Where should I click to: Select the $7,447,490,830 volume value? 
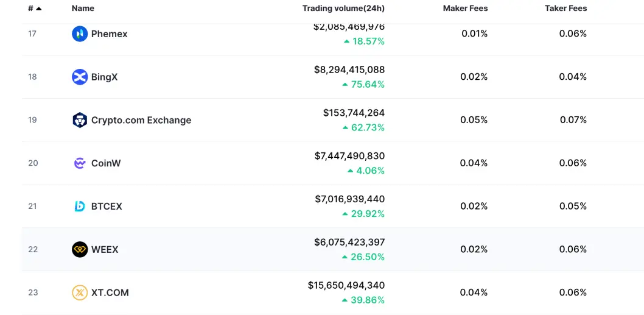(x=349, y=156)
